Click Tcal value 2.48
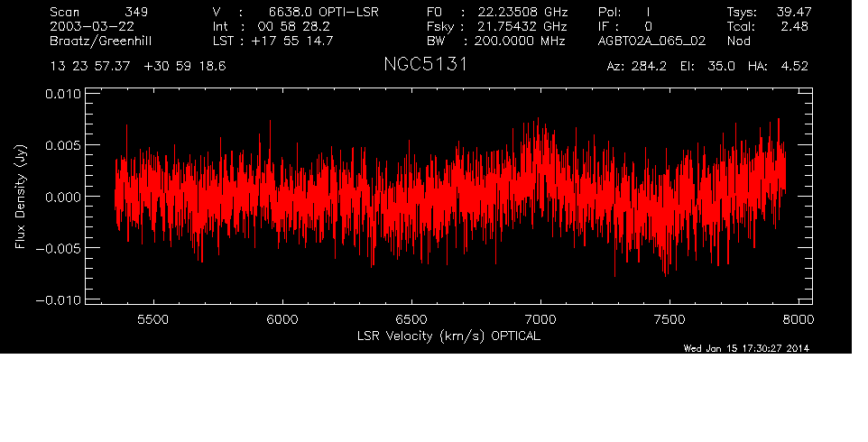This screenshot has height=442, width=868. click(794, 26)
